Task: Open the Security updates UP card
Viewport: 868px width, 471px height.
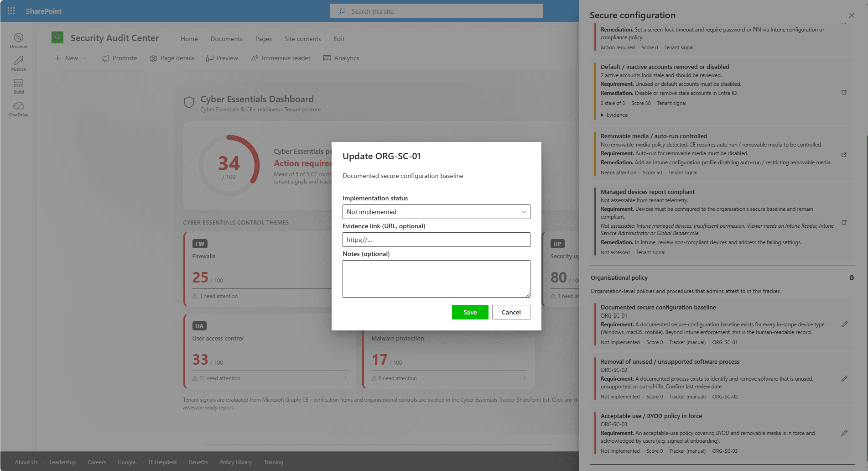Action: (x=561, y=269)
